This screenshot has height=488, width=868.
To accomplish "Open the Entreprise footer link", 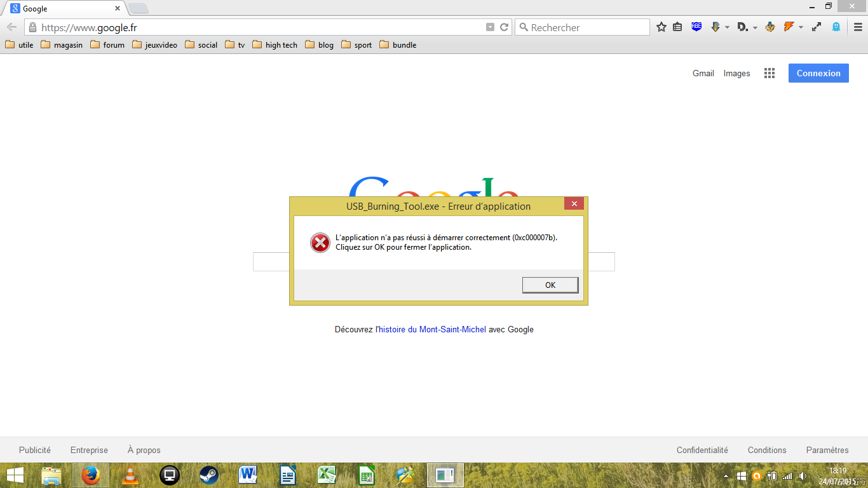I will tap(89, 450).
